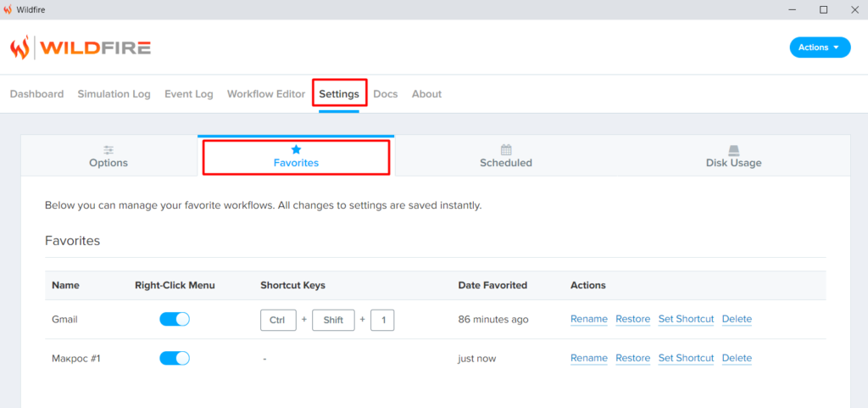Set Shortcut for Макрос #1
The height and width of the screenshot is (408, 868).
[686, 358]
